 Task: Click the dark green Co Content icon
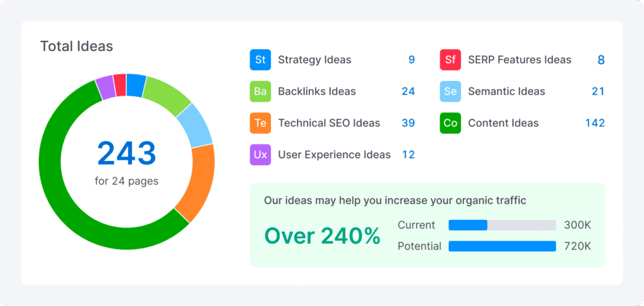[450, 123]
